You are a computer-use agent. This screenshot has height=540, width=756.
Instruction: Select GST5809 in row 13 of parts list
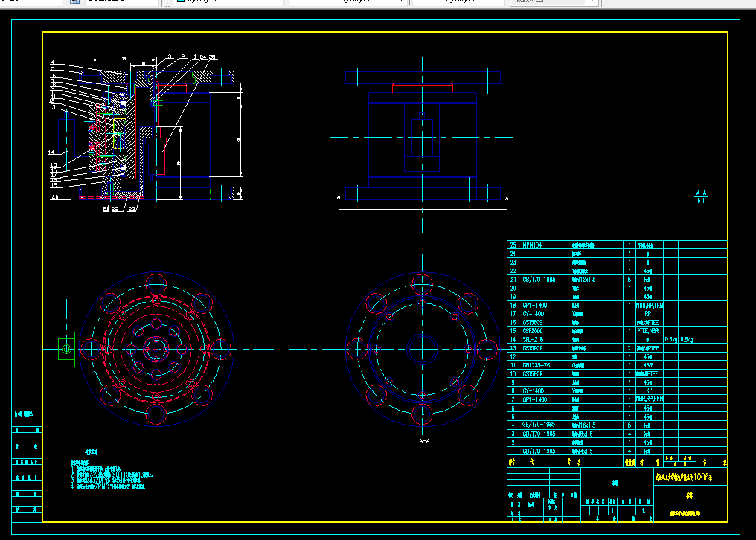(x=533, y=348)
